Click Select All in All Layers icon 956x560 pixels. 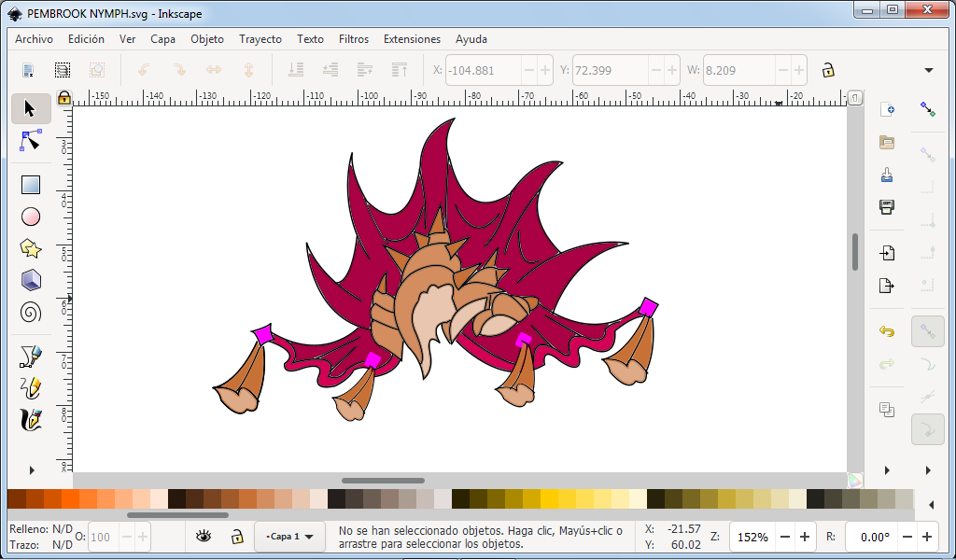[x=63, y=70]
